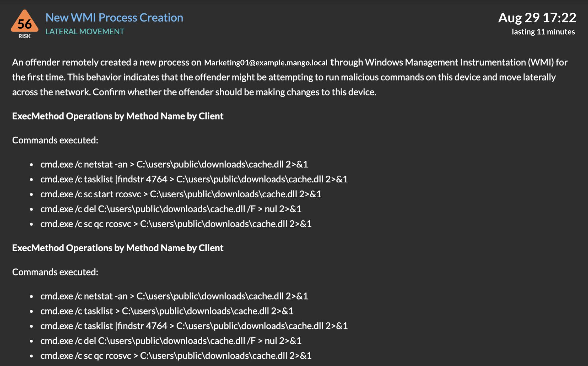Click the netstat -an command in second list
The height and width of the screenshot is (366, 588).
pos(174,296)
